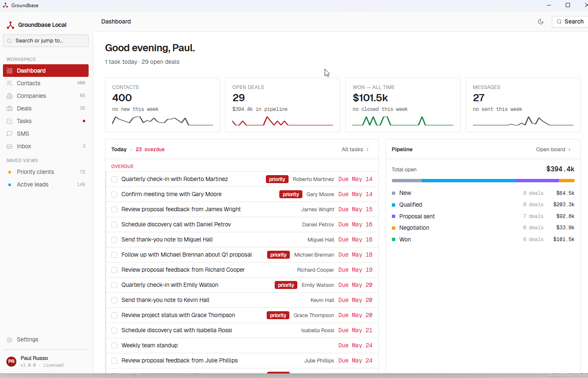The image size is (588, 378).
Task: Open the Messages 27 stat card
Action: (523, 105)
